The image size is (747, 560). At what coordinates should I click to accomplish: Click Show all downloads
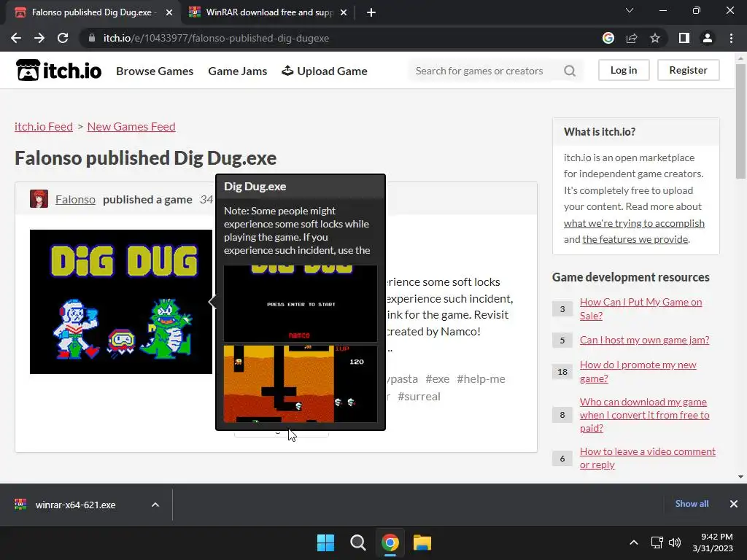click(692, 504)
